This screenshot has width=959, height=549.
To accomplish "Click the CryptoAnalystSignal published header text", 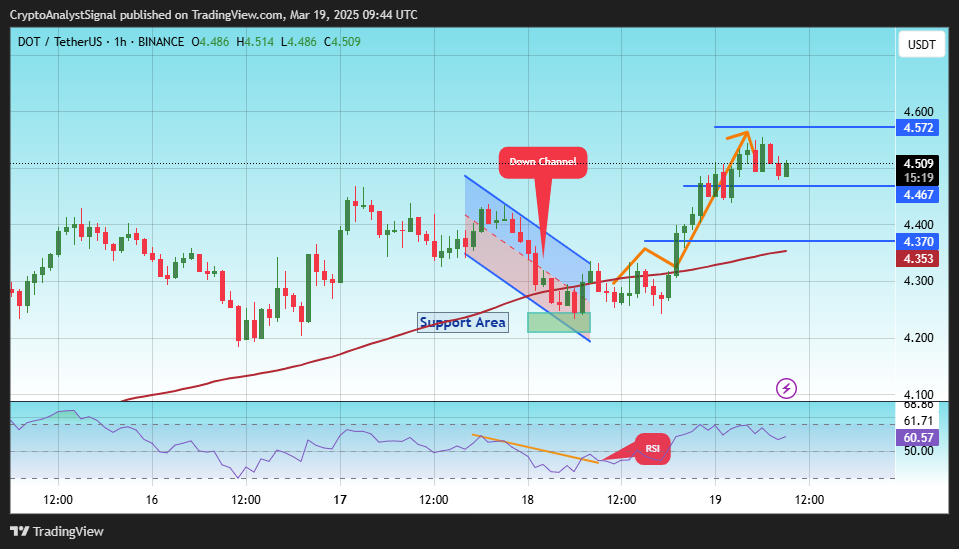I will coord(213,15).
